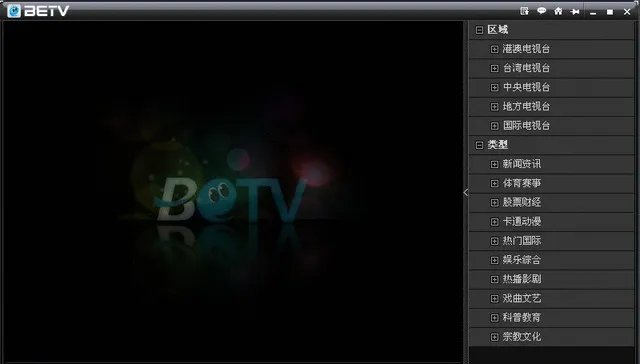This screenshot has width=640, height=364.
Task: Expand the 体育赛事 node
Action: pos(494,184)
